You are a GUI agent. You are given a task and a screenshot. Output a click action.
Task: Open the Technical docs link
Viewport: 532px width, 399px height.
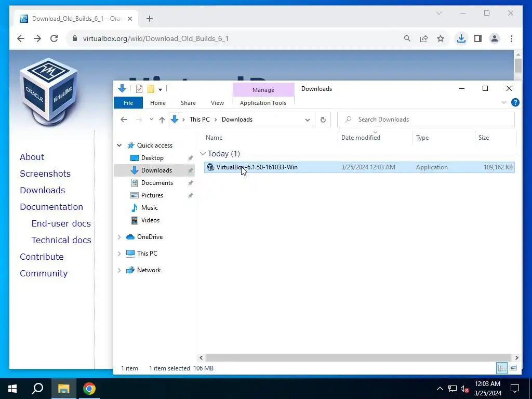tap(61, 240)
